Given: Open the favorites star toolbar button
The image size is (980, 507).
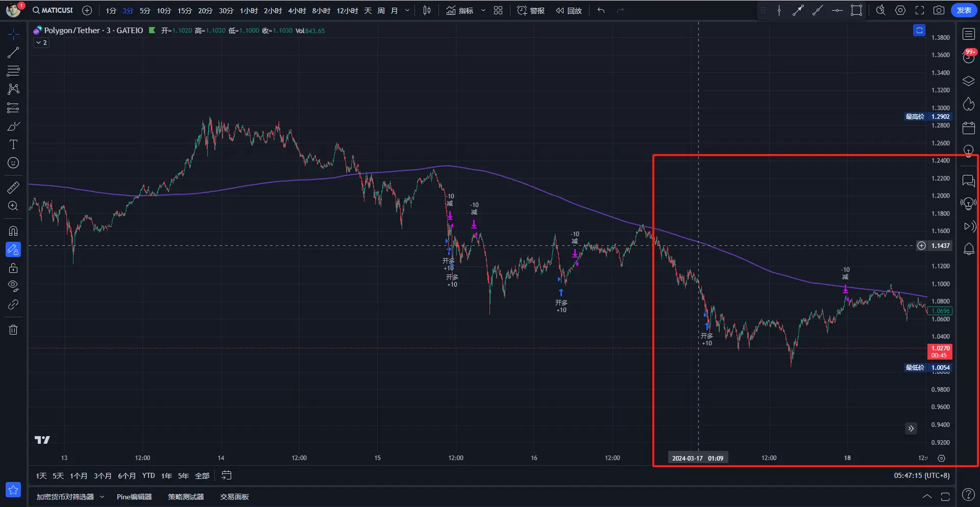Looking at the screenshot, I should point(13,490).
